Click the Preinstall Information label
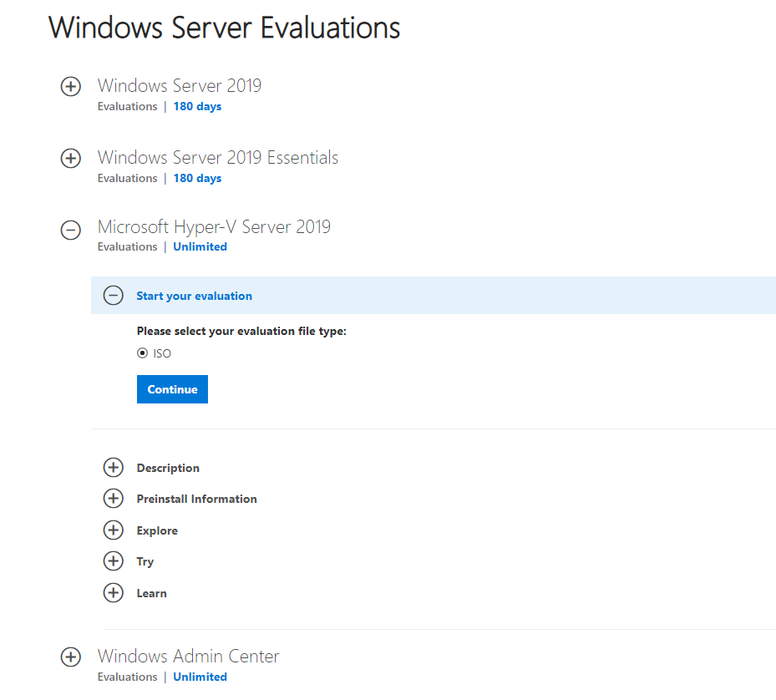The height and width of the screenshot is (700, 776). (x=197, y=499)
